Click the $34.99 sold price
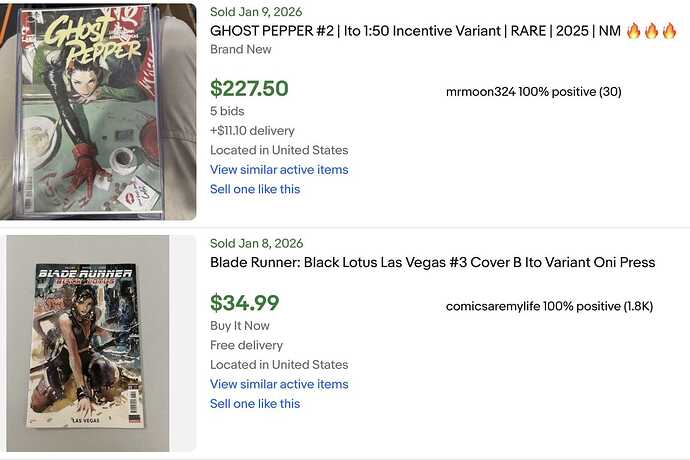 245,303
